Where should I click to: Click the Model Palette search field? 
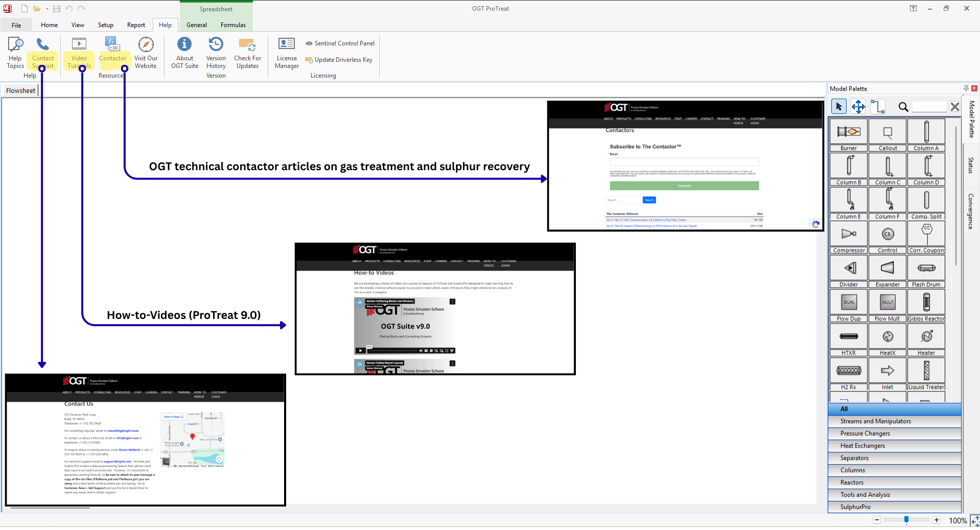[930, 107]
